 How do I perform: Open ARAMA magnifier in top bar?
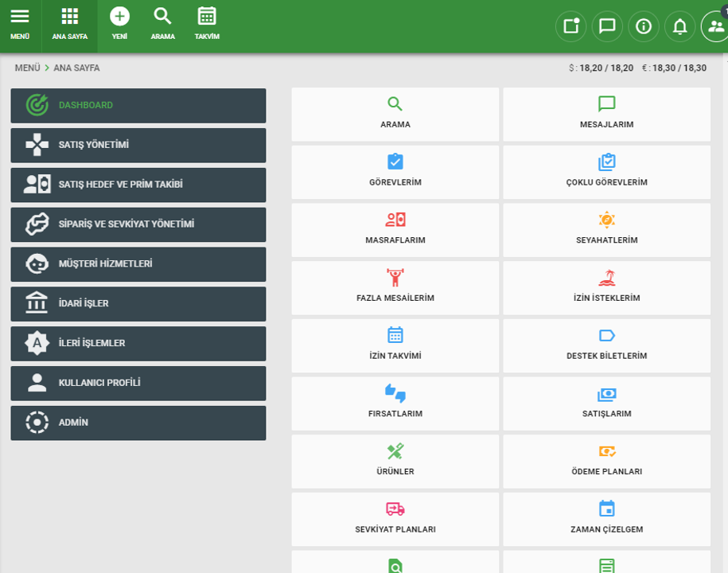click(x=162, y=16)
